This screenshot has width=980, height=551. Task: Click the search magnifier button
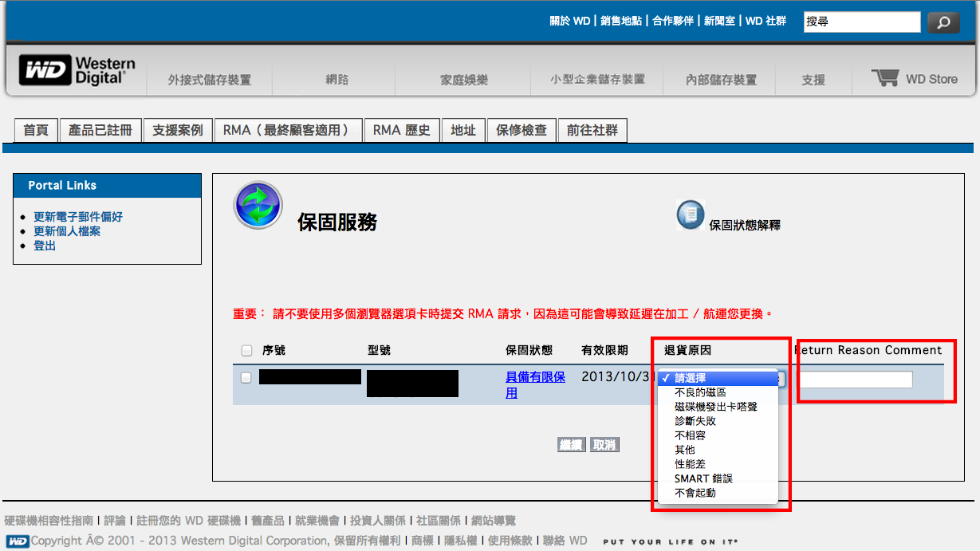pyautogui.click(x=943, y=22)
